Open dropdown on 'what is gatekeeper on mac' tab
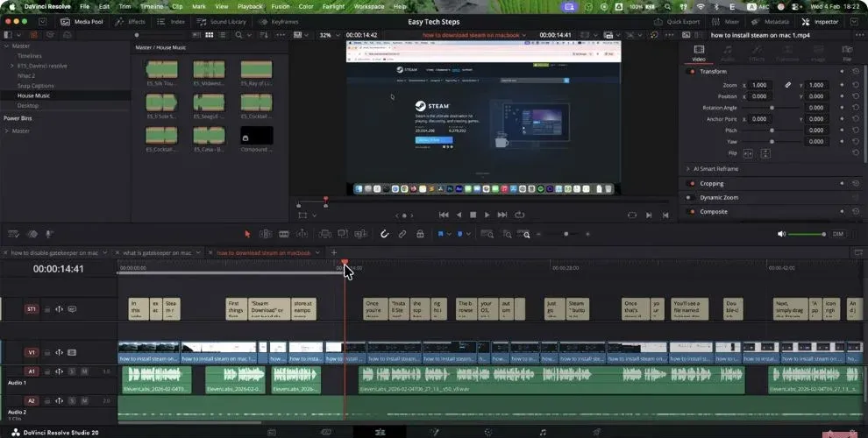 click(199, 253)
